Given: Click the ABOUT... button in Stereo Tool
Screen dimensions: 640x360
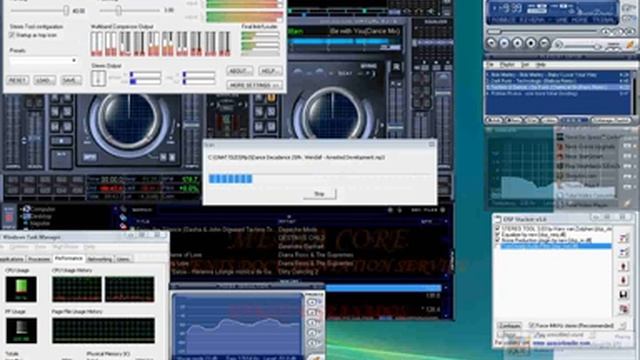Looking at the screenshot, I should pyautogui.click(x=239, y=71).
